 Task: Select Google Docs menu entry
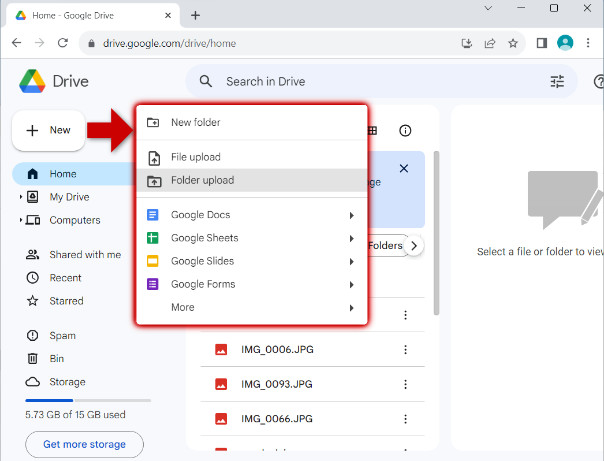[x=252, y=215]
